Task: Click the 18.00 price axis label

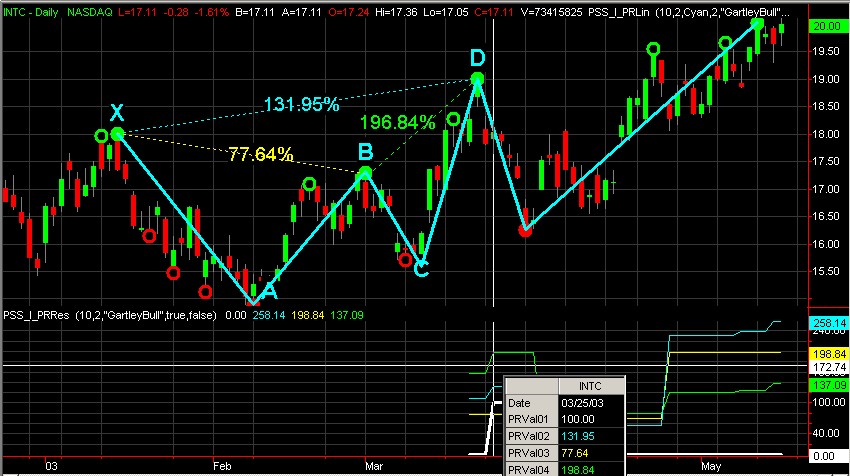Action: coord(826,134)
